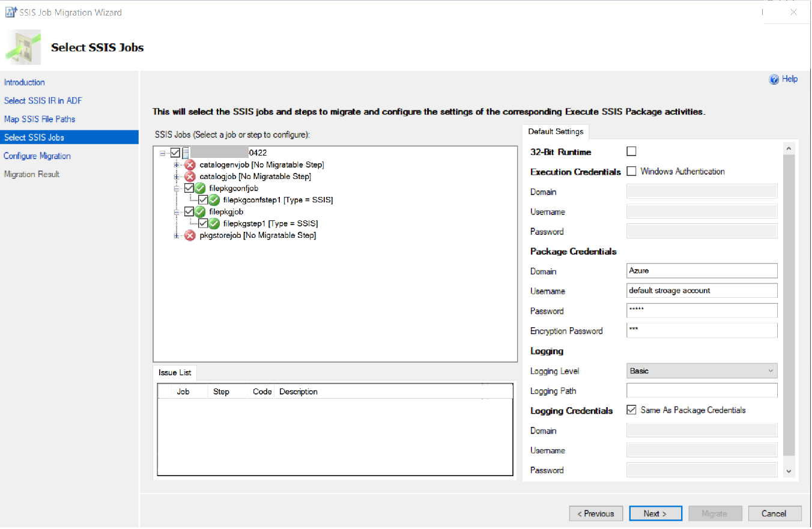Screen dimensions: 812x529
Task: Click the error icon beside catalogenvjob
Action: point(190,164)
